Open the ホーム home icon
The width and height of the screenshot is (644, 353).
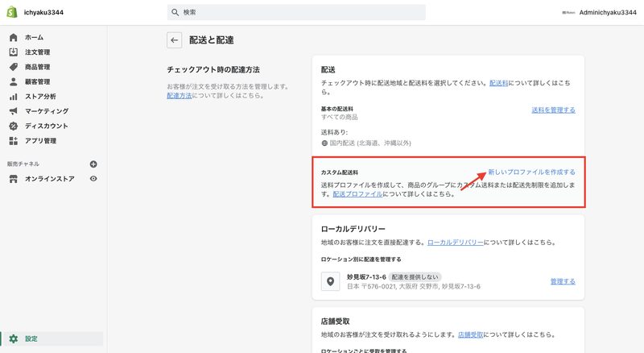[14, 37]
